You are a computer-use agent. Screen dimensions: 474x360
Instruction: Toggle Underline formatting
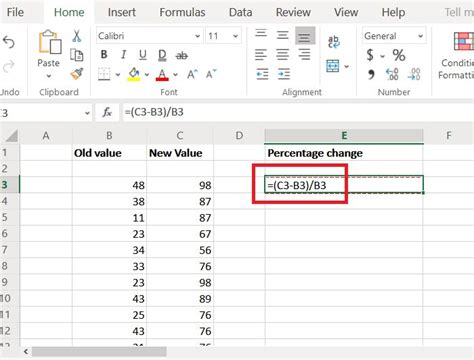click(x=143, y=55)
